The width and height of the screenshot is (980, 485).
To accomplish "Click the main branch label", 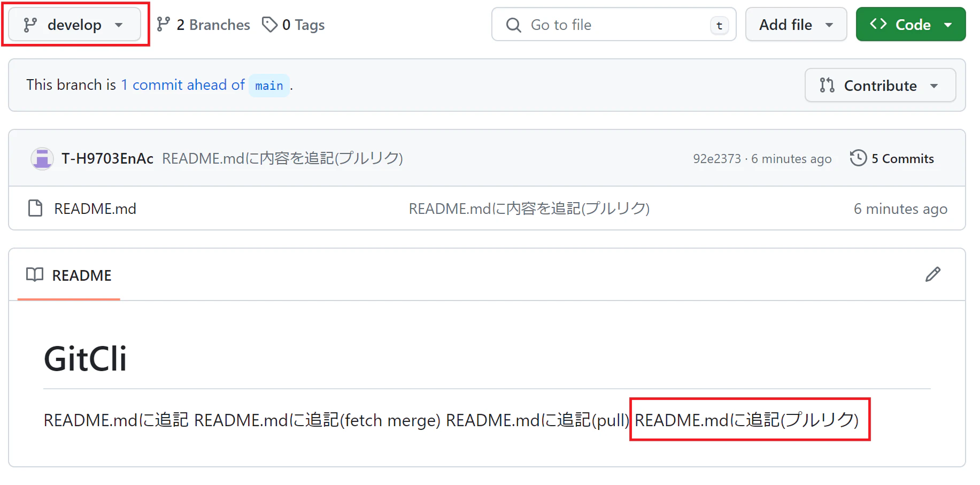I will tap(269, 86).
